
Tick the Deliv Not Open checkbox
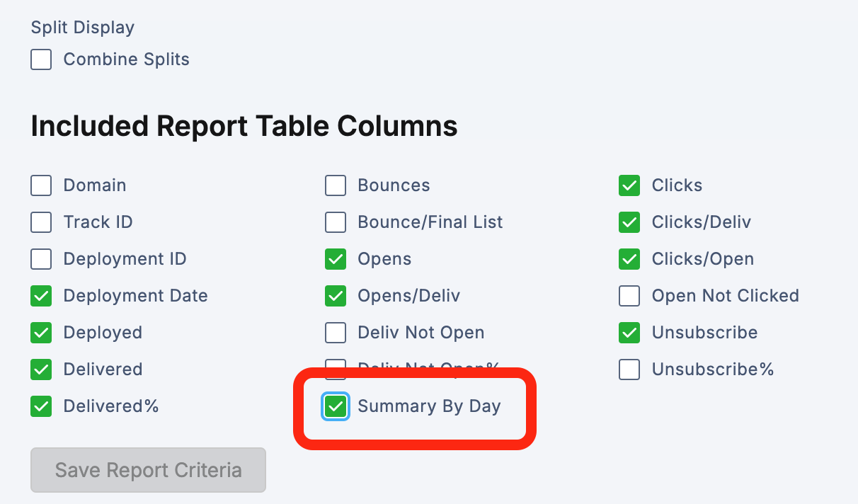coord(336,333)
